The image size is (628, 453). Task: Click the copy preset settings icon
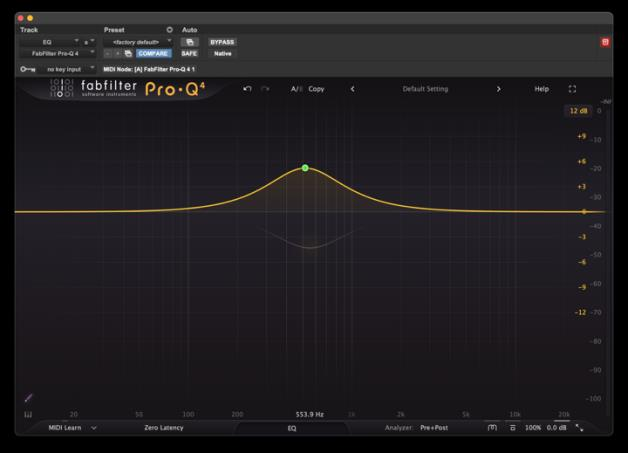click(x=128, y=53)
